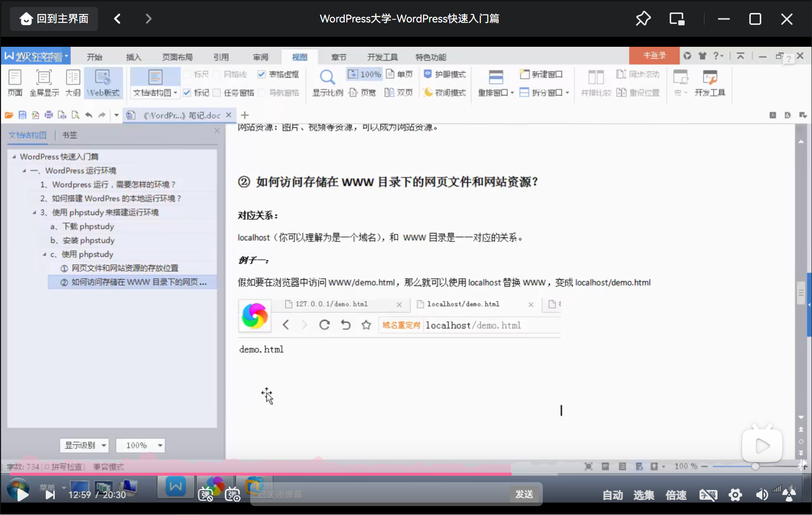Open the 100% zoom combo in structure pane
This screenshot has width=812, height=515.
(140, 445)
